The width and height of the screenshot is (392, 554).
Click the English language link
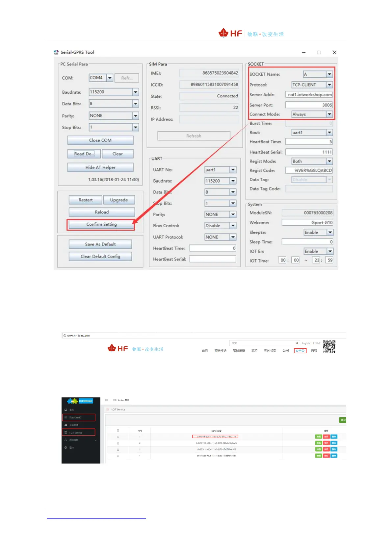[x=306, y=343]
